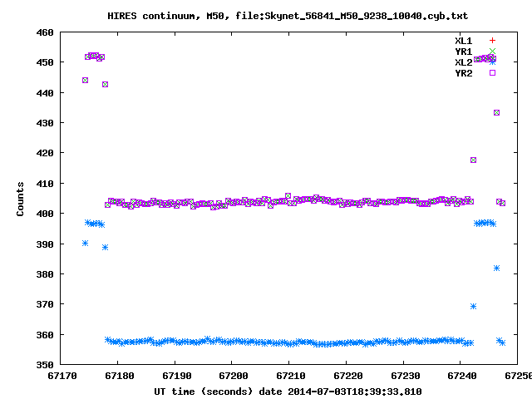Click the 430 y-axis tick label
The height and width of the screenshot is (399, 532).
click(45, 123)
